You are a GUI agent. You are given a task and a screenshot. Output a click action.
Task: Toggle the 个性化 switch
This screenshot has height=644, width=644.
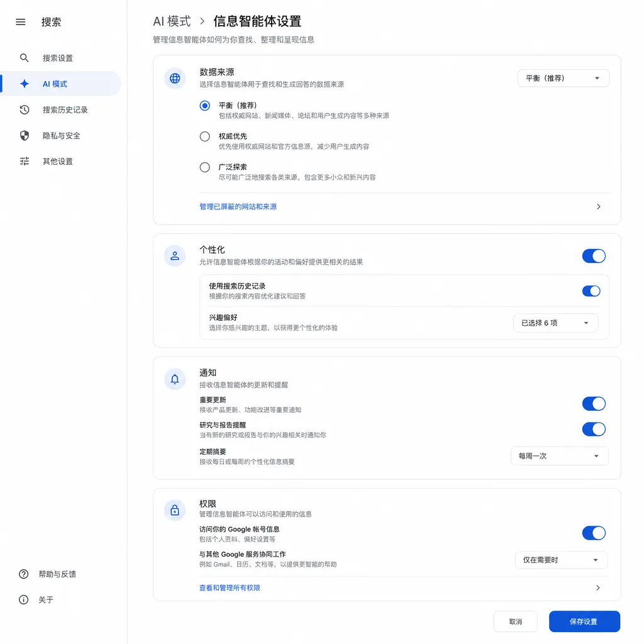point(594,256)
